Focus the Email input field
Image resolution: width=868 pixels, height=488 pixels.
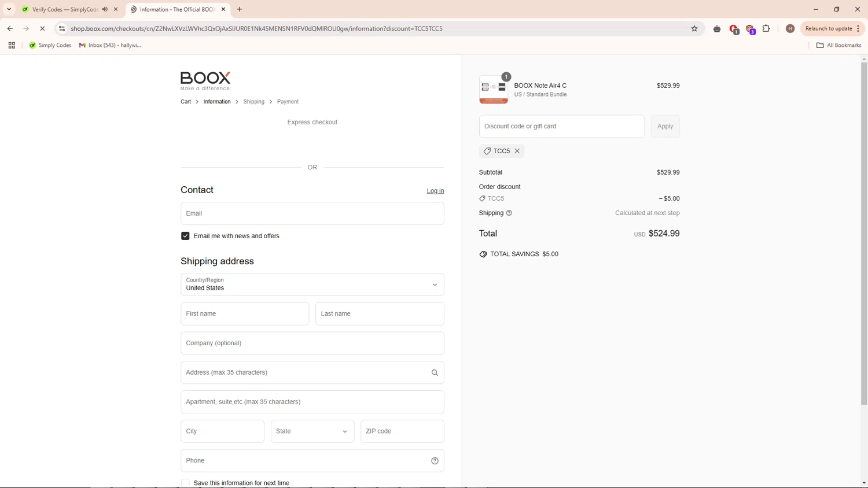point(312,213)
